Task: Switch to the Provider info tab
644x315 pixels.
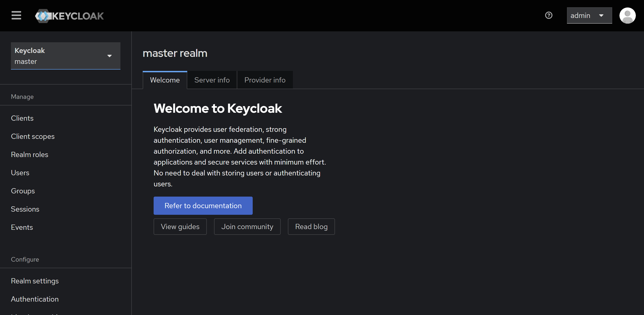Action: 265,80
